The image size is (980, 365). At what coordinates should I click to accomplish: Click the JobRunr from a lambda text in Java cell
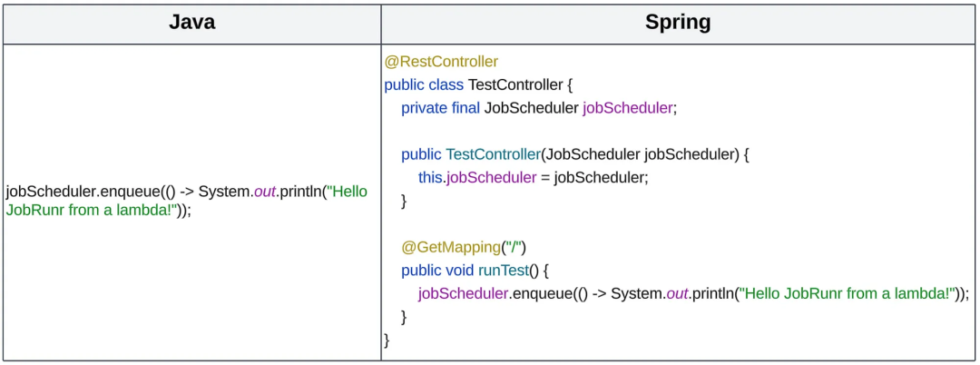point(90,211)
